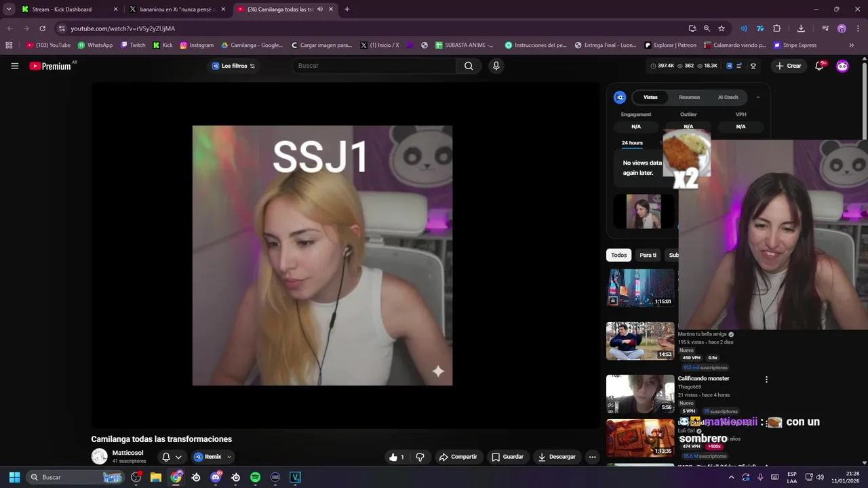Switch to the AI Coach tab
The height and width of the screenshot is (488, 868).
(x=728, y=98)
